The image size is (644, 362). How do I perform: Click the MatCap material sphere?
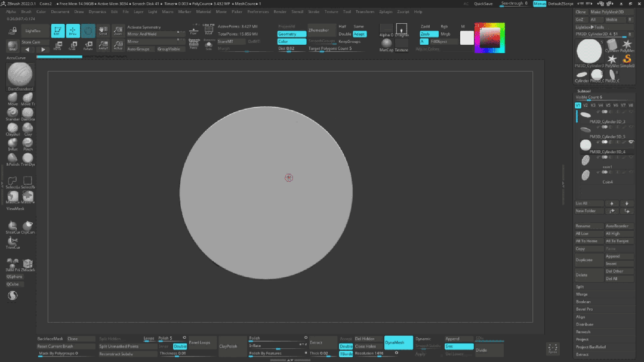click(386, 45)
